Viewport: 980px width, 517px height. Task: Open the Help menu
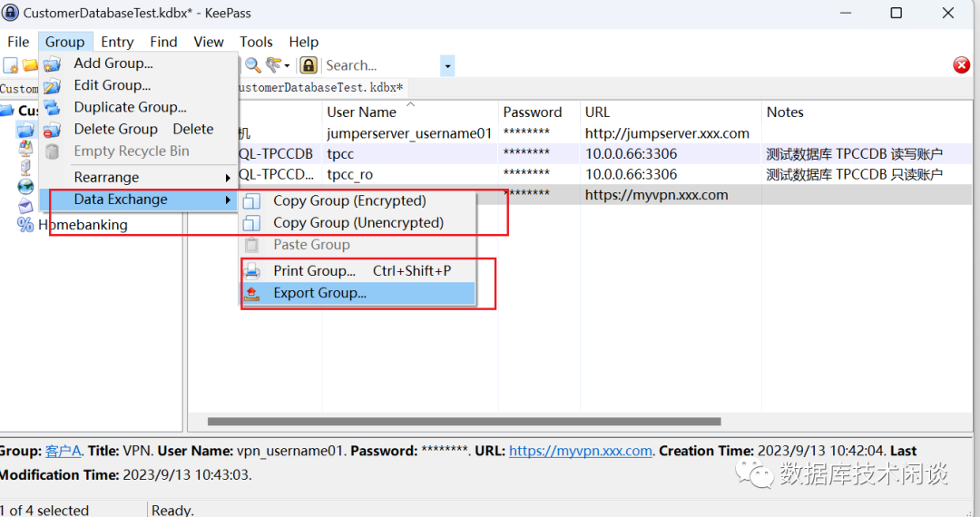[304, 42]
